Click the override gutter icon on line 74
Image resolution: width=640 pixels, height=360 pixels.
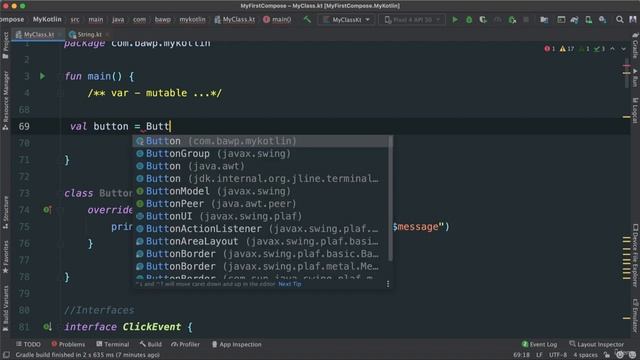(x=47, y=210)
